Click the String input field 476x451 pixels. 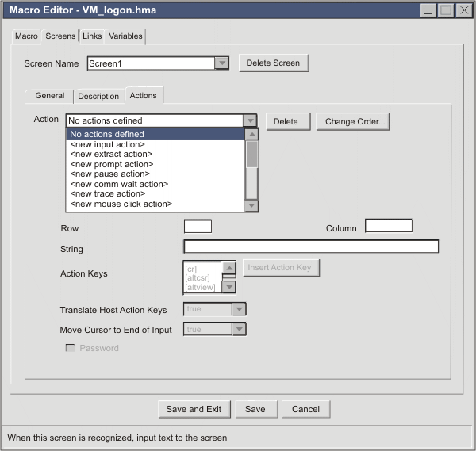[311, 247]
